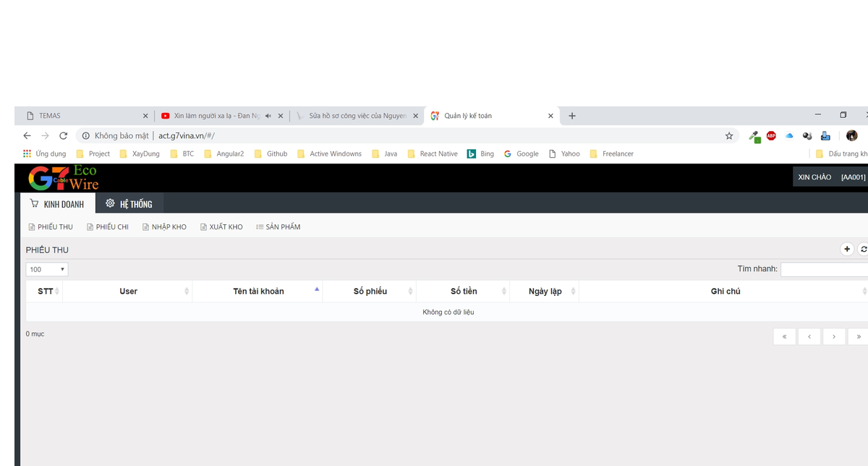Screen dimensions: 868x466
Task: Switch to the HỆ THỐNG tab
Action: (x=129, y=204)
